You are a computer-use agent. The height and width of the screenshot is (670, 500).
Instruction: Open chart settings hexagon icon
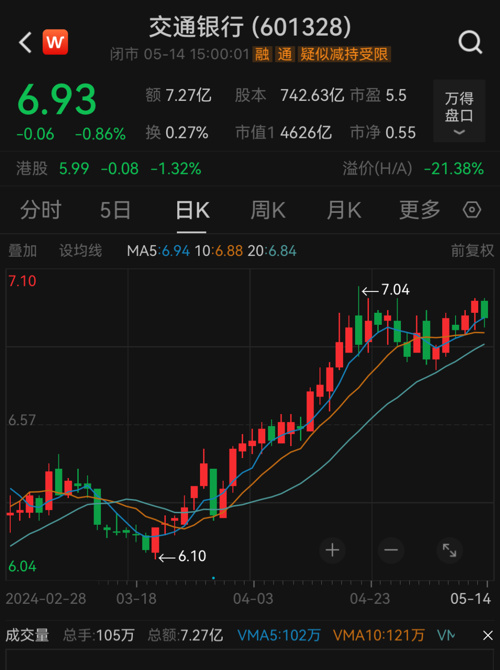(472, 210)
